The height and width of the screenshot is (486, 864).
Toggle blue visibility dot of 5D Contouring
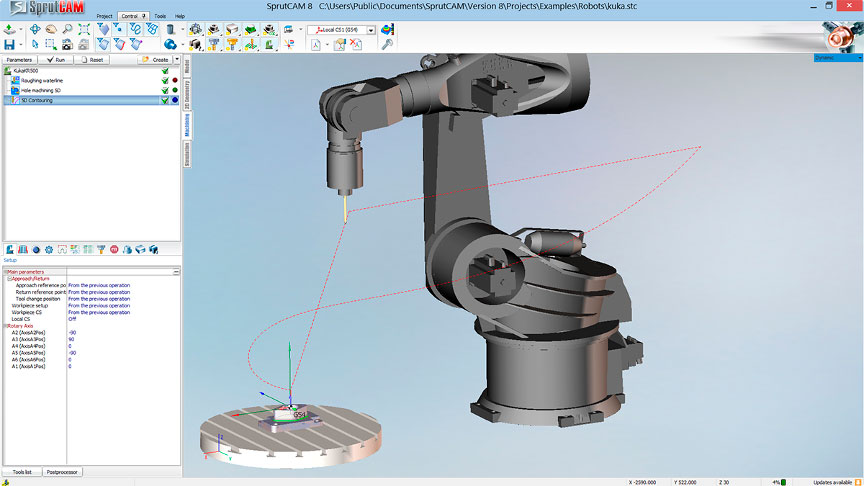point(175,100)
